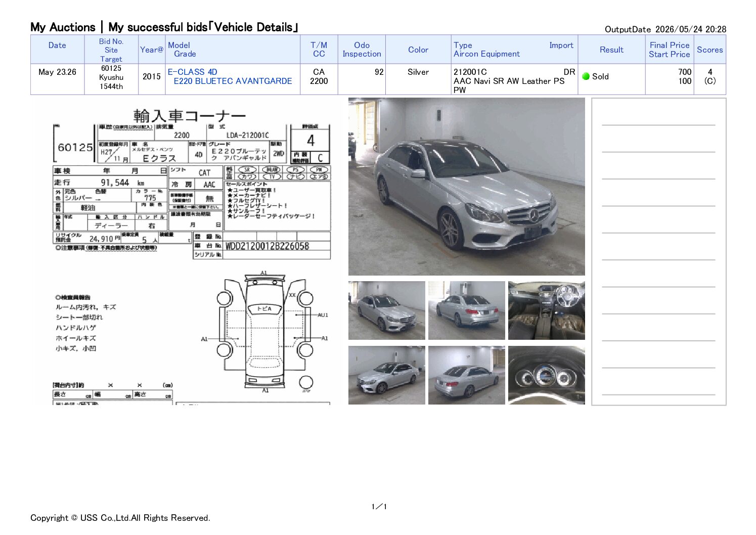
Task: Select the 2200 CC value in the table
Action: coord(319,81)
